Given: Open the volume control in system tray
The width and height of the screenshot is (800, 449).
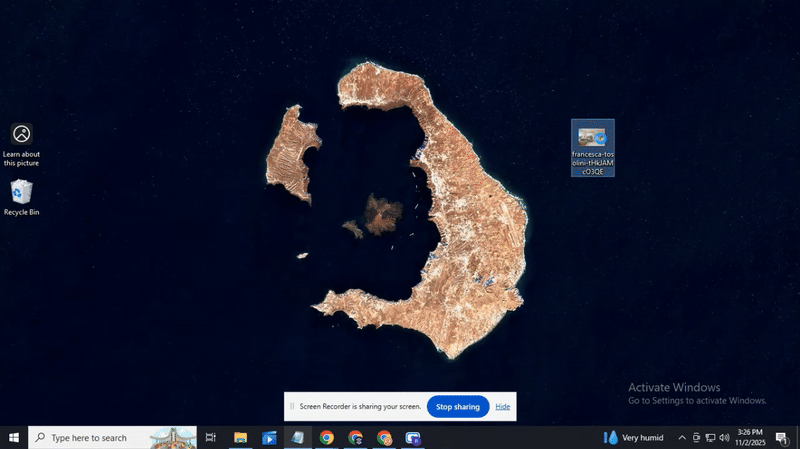Looking at the screenshot, I should (724, 438).
